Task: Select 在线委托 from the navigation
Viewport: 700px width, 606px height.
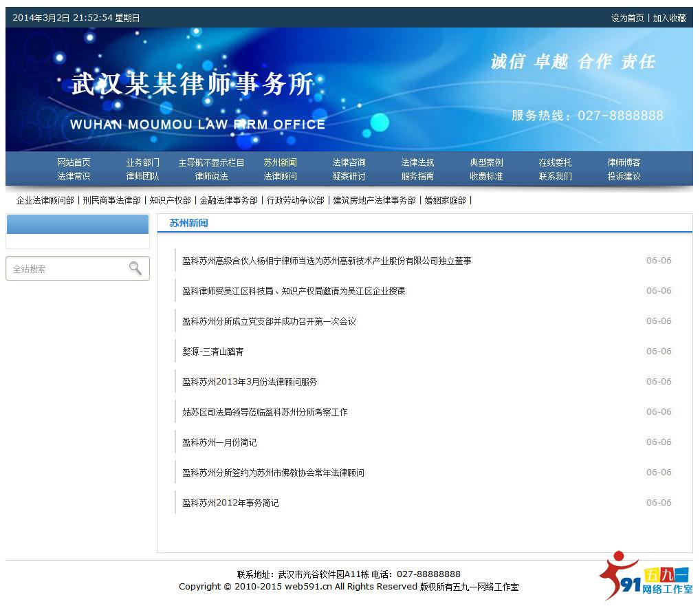Action: pos(554,162)
